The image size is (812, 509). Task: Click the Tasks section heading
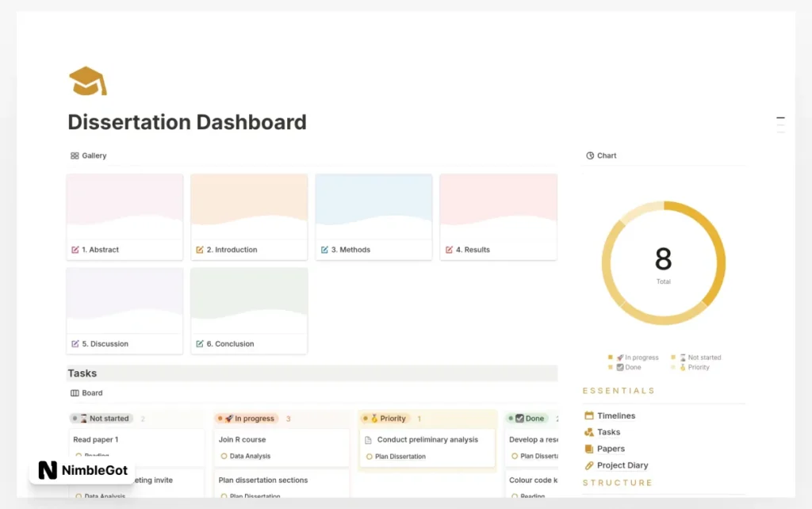pos(82,373)
